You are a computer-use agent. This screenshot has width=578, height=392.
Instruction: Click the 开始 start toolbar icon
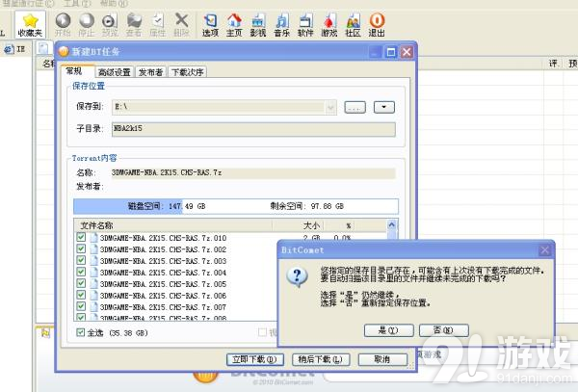click(63, 24)
